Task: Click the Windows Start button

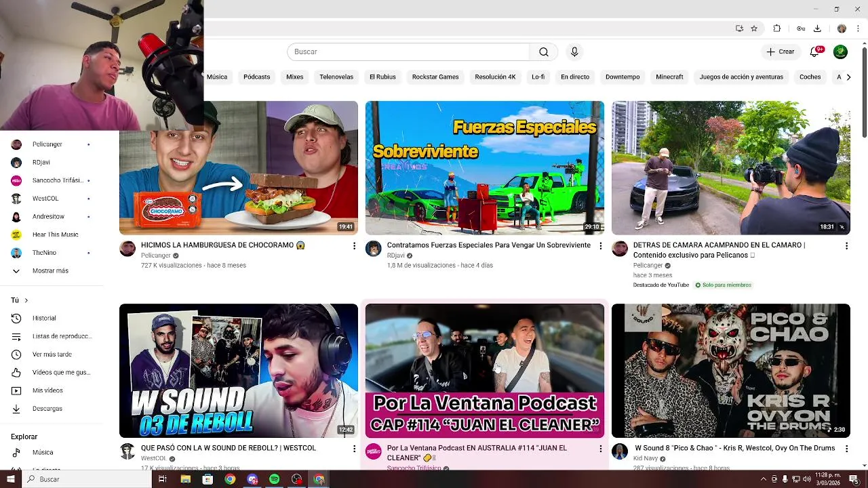Action: (x=11, y=479)
